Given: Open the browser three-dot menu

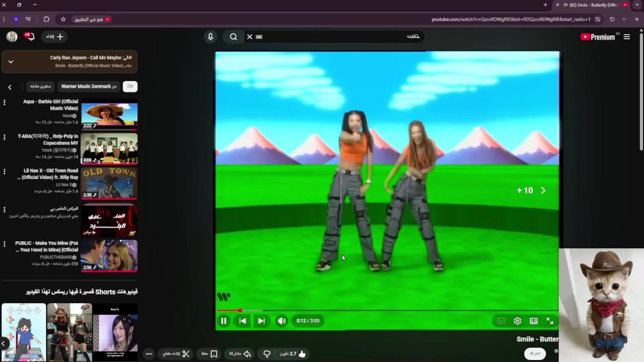Looking at the screenshot, I should [x=4, y=19].
